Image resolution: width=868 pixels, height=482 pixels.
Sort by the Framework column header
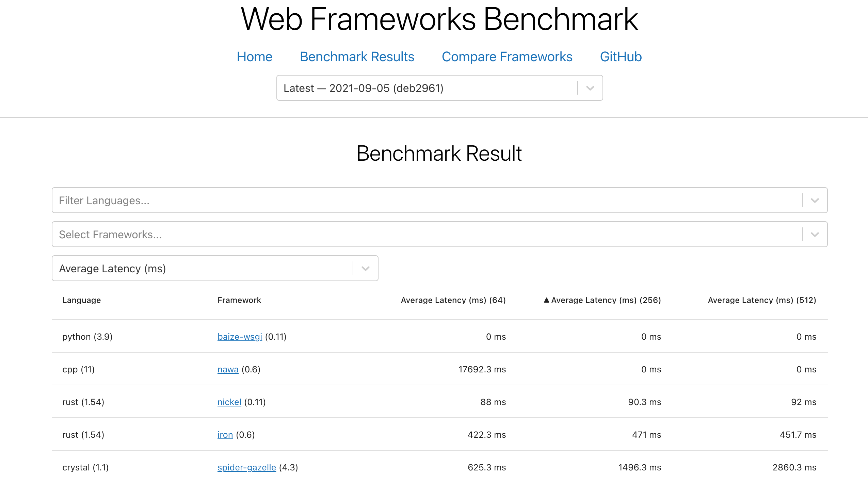(x=239, y=300)
